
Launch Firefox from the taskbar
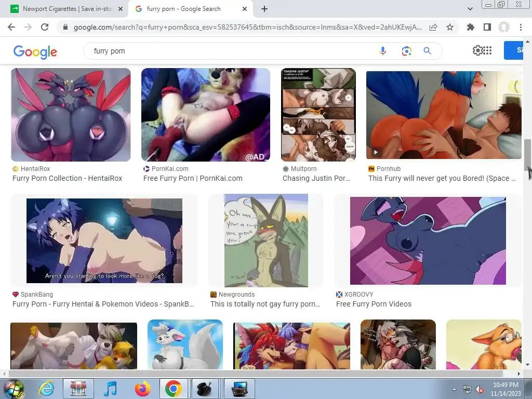coord(142,389)
